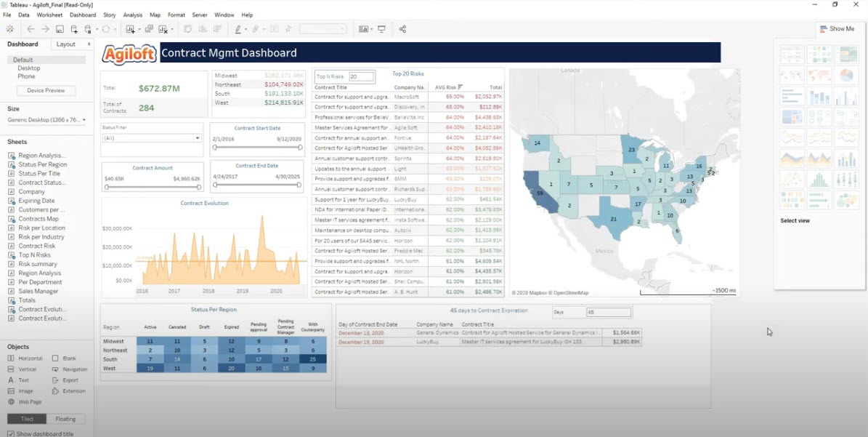Click the Undo back arrow in toolbar
The height and width of the screenshot is (437, 868).
31,29
